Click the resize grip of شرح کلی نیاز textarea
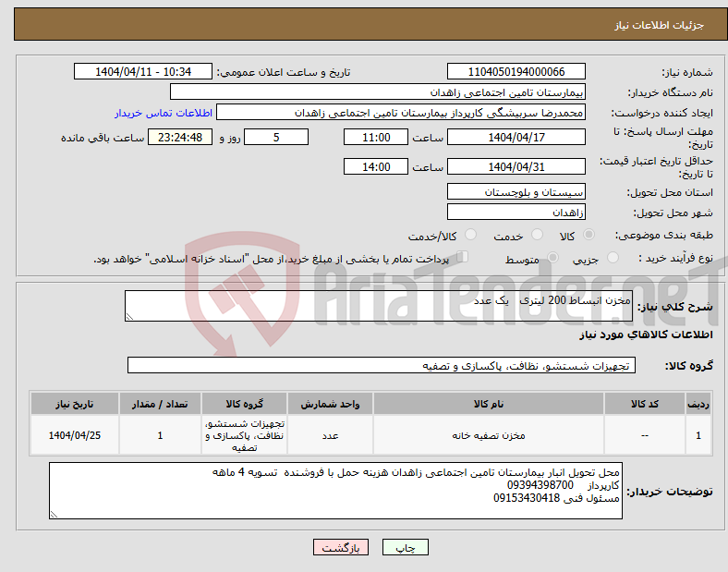 coord(129,317)
